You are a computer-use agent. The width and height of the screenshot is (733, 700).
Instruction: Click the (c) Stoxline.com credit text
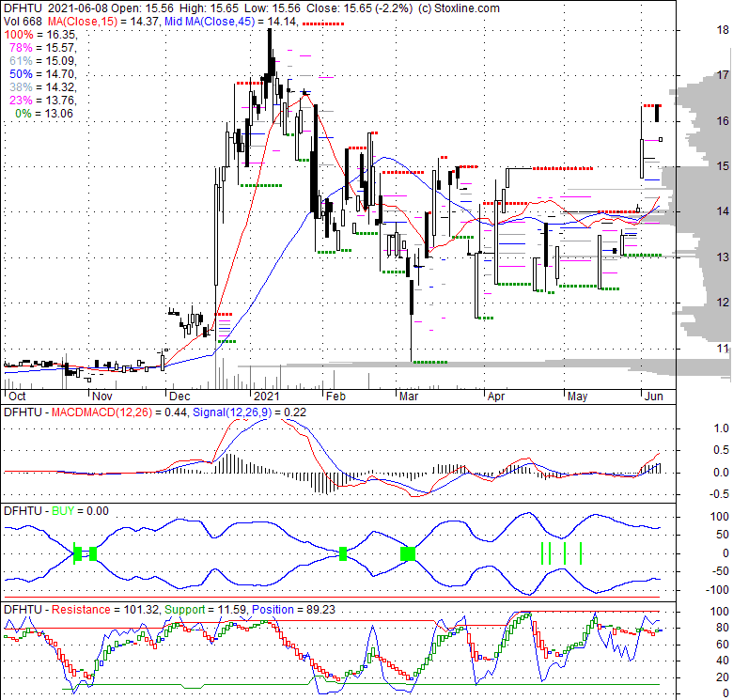pos(459,8)
